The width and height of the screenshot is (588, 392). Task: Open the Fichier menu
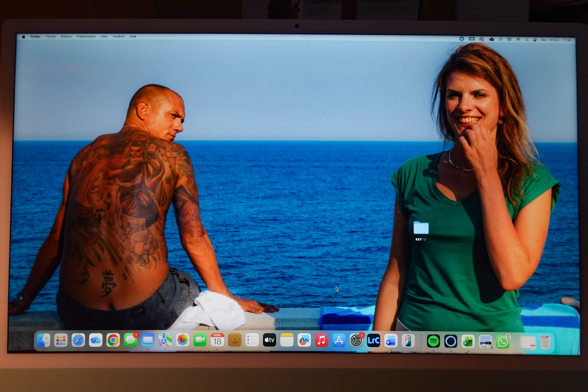[51, 36]
